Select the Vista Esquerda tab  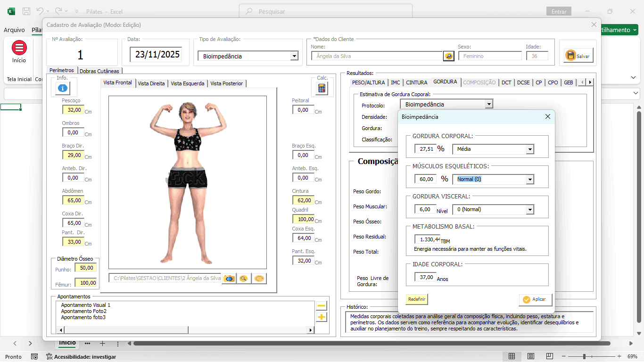[188, 83]
